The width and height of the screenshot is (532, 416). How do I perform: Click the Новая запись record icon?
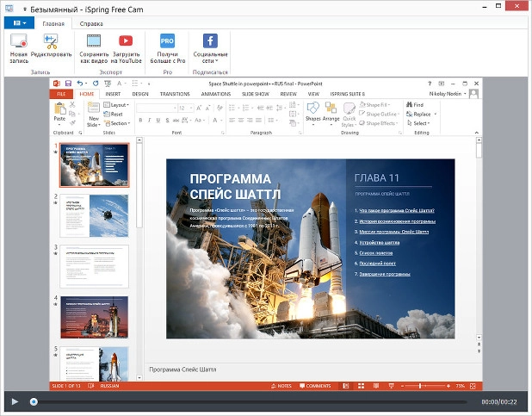pyautogui.click(x=19, y=41)
